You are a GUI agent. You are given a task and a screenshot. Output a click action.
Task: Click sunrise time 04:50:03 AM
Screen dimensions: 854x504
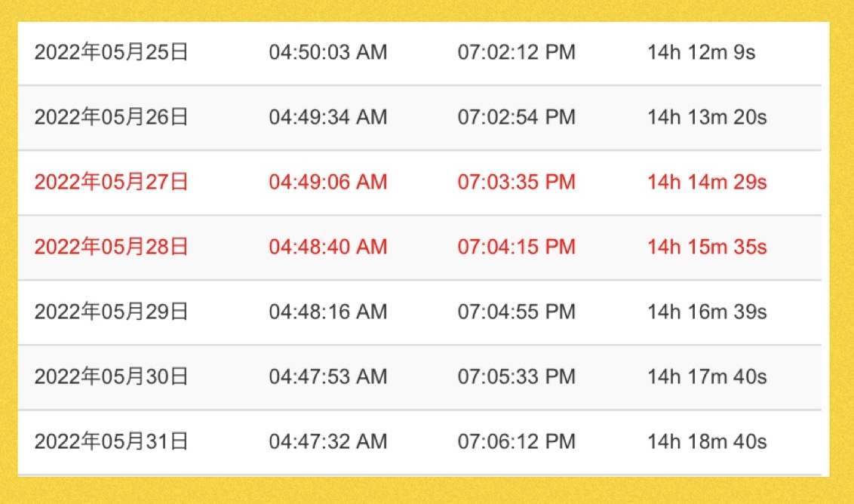pyautogui.click(x=328, y=52)
